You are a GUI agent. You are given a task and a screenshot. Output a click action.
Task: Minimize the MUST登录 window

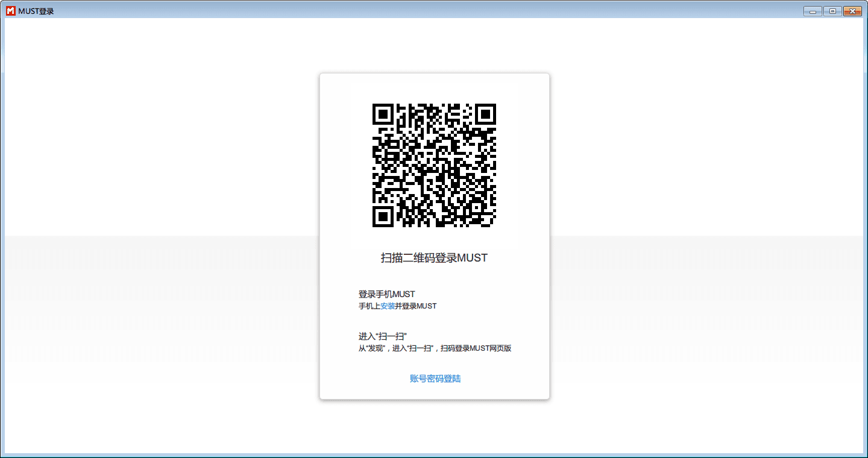coord(812,10)
